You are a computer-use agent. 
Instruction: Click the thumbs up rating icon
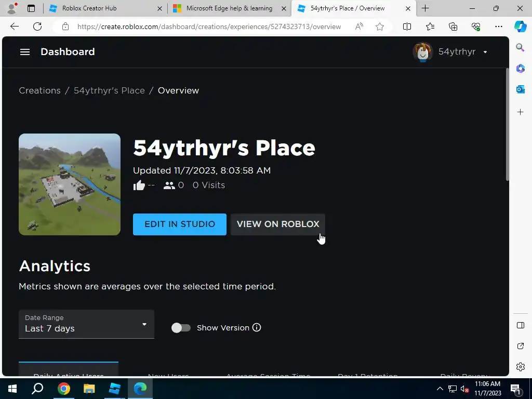[x=139, y=185]
